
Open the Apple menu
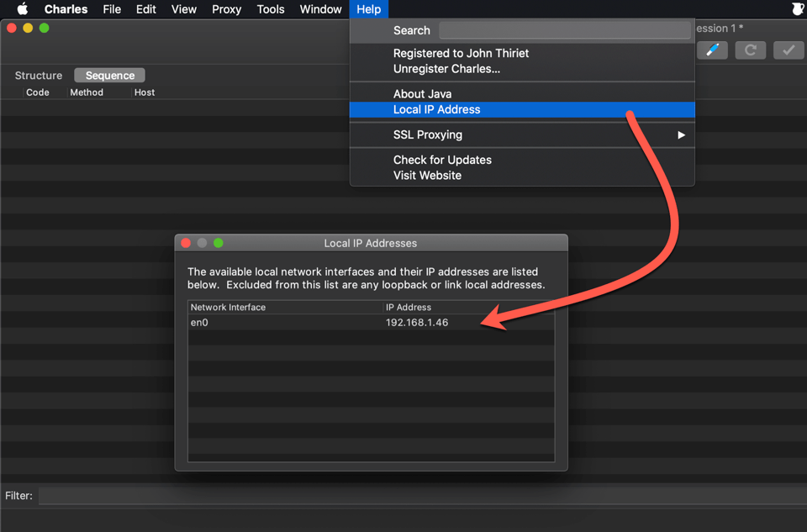(22, 9)
